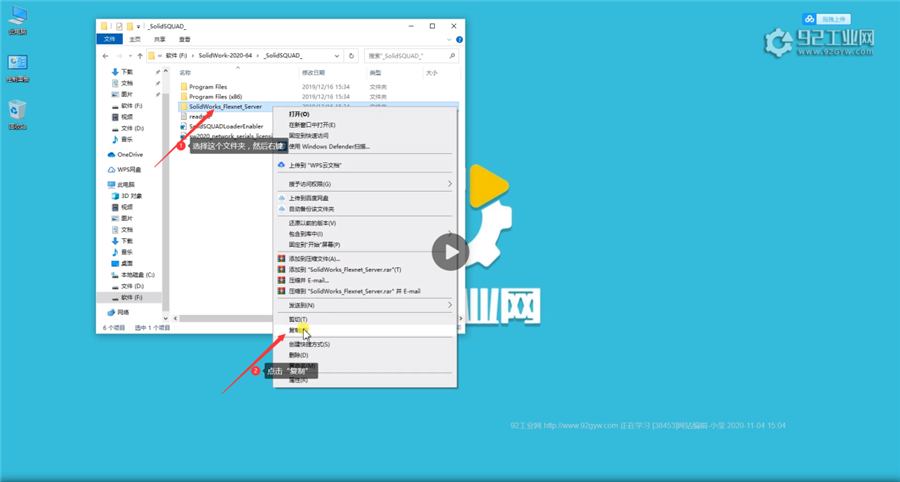Click Properties icon in quick access toolbar

click(x=119, y=26)
